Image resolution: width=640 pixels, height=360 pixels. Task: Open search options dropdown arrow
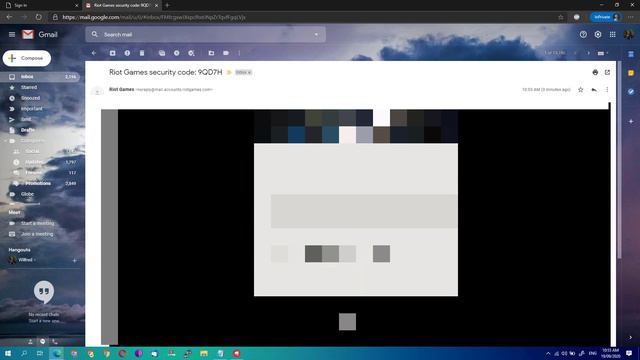click(316, 35)
